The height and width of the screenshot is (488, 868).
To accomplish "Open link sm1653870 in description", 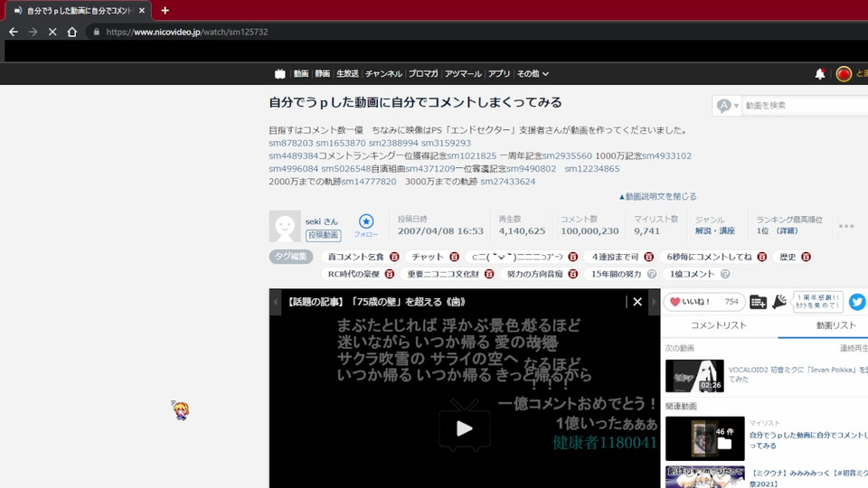I will 341,143.
